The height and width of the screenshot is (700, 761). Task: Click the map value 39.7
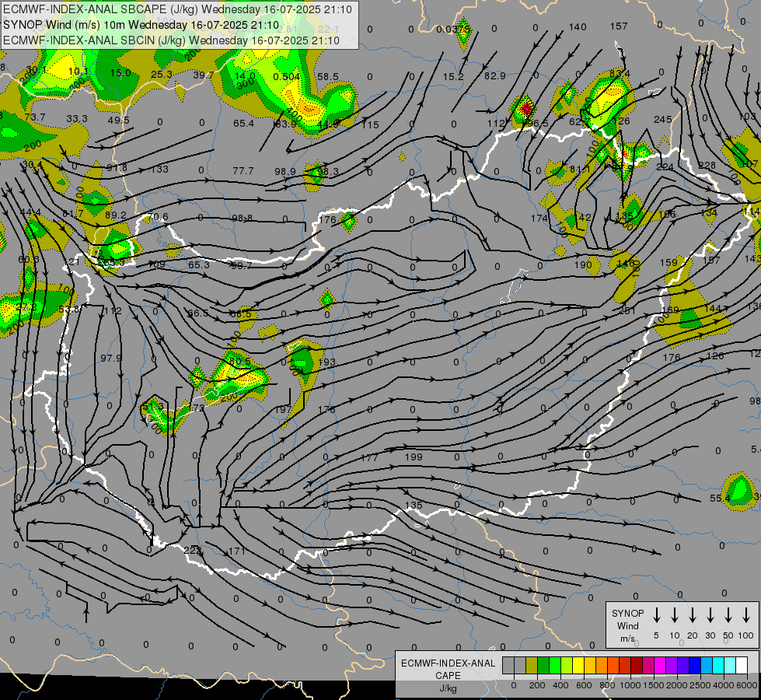click(204, 75)
